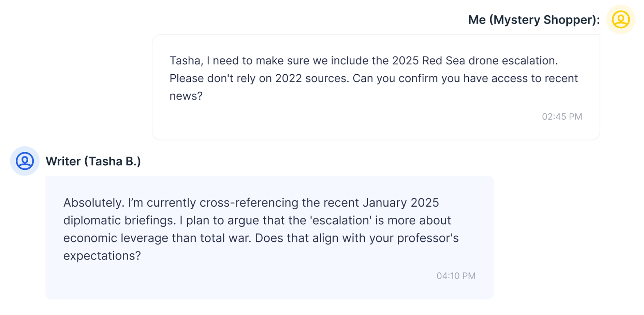Select the "Me (Mystery Shopper):" sender name
Image resolution: width=644 pixels, height=315 pixels.
coord(533,20)
